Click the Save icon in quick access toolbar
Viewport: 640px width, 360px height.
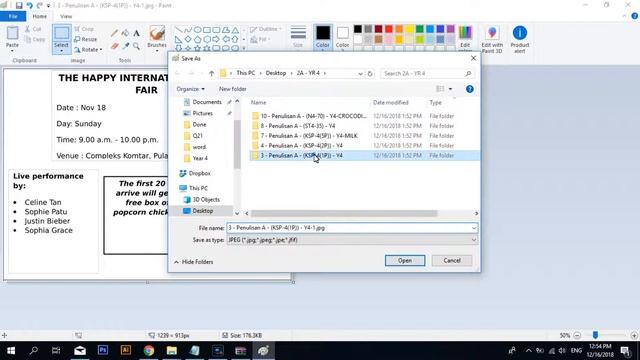[19, 5]
